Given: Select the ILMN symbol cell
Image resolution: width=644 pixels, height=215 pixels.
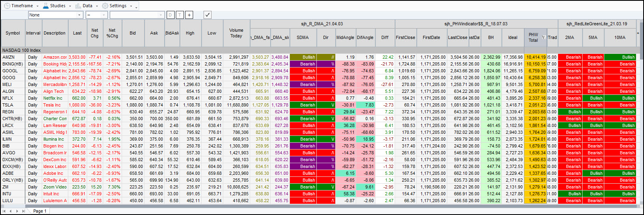Looking at the screenshot, I should click(x=13, y=139).
